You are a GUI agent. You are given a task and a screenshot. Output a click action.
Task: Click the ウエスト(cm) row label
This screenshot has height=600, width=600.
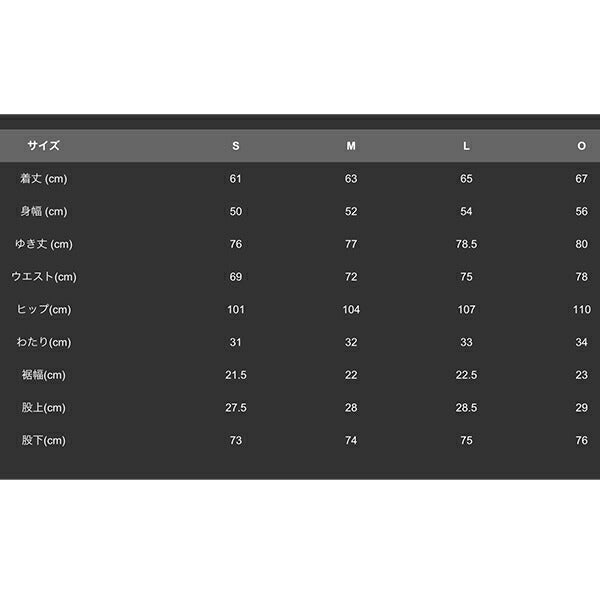pos(44,277)
